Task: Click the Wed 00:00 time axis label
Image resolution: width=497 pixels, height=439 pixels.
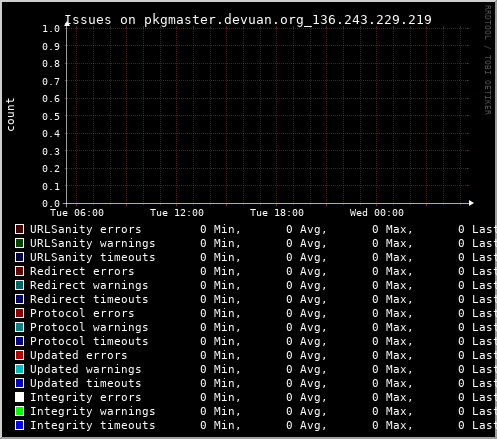Action: pyautogui.click(x=377, y=213)
